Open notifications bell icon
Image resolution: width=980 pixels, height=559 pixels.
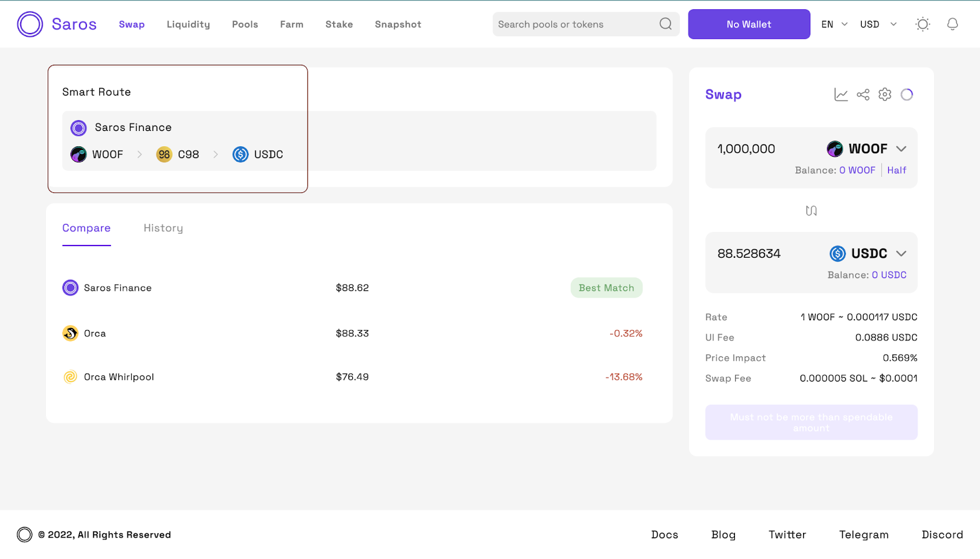952,24
